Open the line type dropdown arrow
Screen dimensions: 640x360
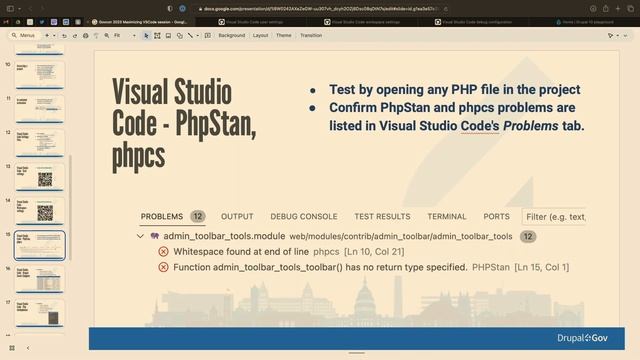[x=198, y=36]
